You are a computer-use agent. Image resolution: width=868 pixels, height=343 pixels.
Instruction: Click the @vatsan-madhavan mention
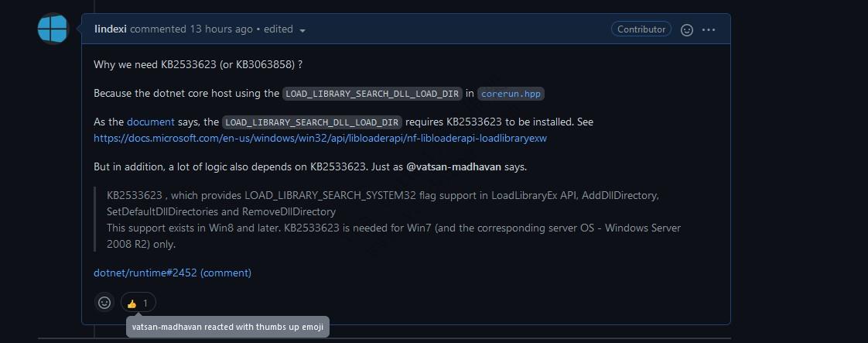tap(453, 166)
